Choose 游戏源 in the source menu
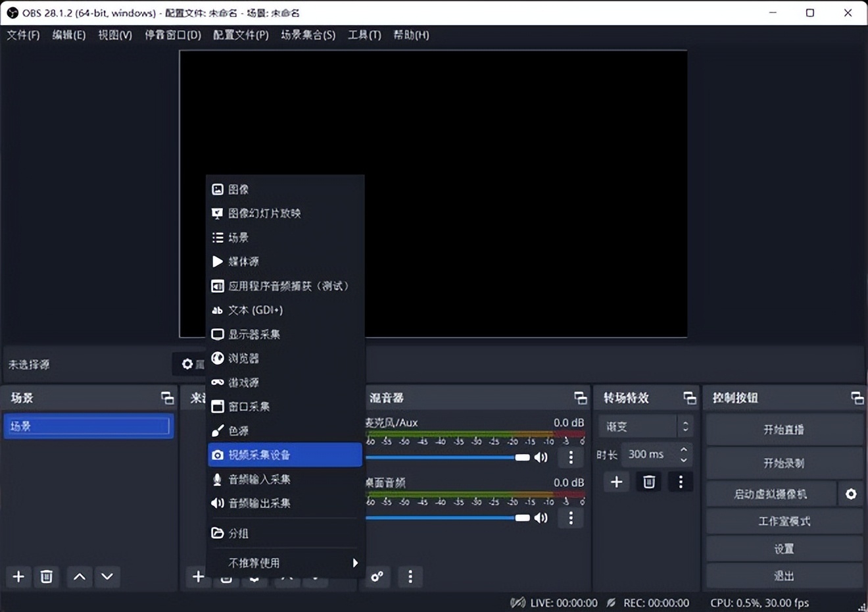 pos(285,382)
